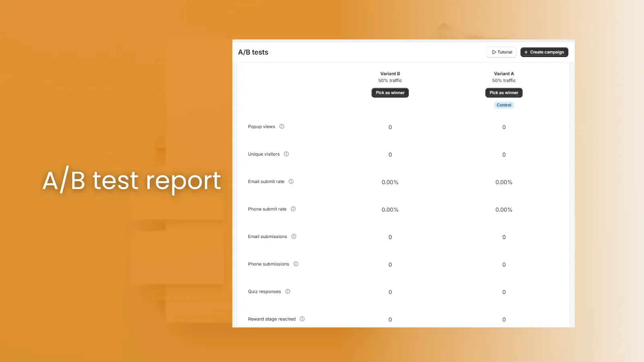Click the Reward stage reached label
The width and height of the screenshot is (644, 362).
point(272,319)
